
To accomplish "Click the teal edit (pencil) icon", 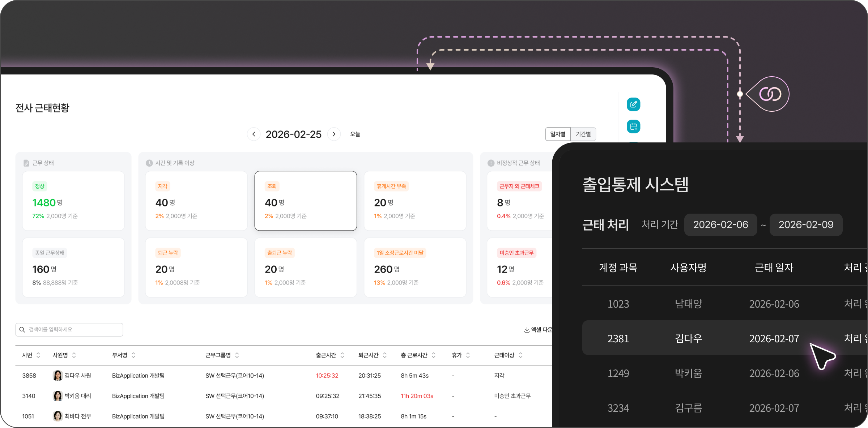I will click(x=633, y=104).
